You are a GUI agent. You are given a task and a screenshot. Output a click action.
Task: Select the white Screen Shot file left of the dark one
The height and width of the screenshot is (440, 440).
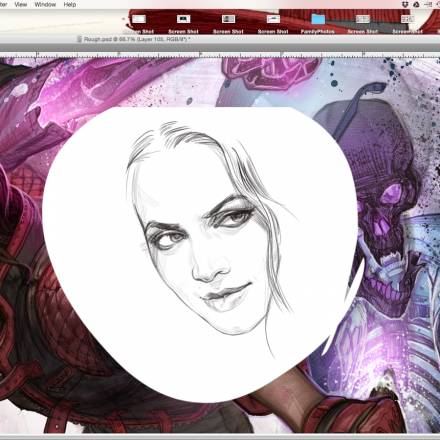(139, 19)
